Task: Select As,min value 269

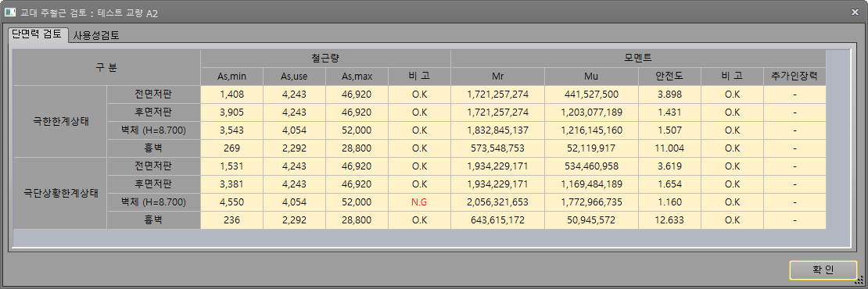Action: point(232,148)
